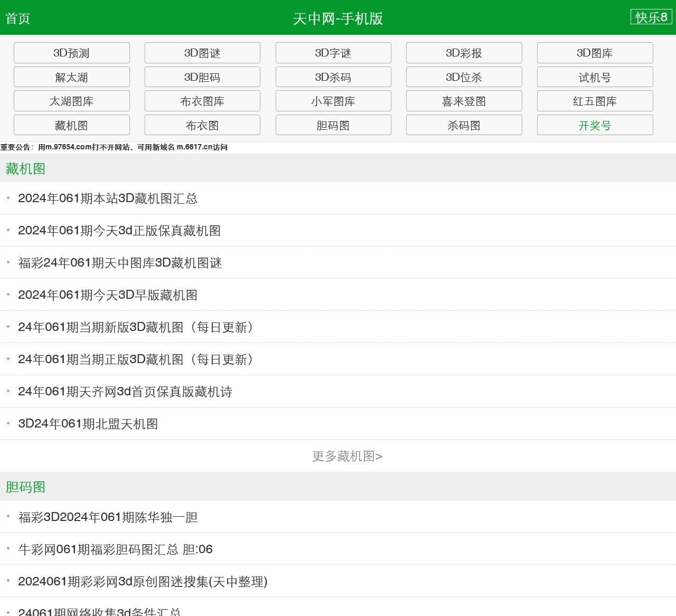Select the 3D字谜 category
The height and width of the screenshot is (616, 676).
coord(333,53)
